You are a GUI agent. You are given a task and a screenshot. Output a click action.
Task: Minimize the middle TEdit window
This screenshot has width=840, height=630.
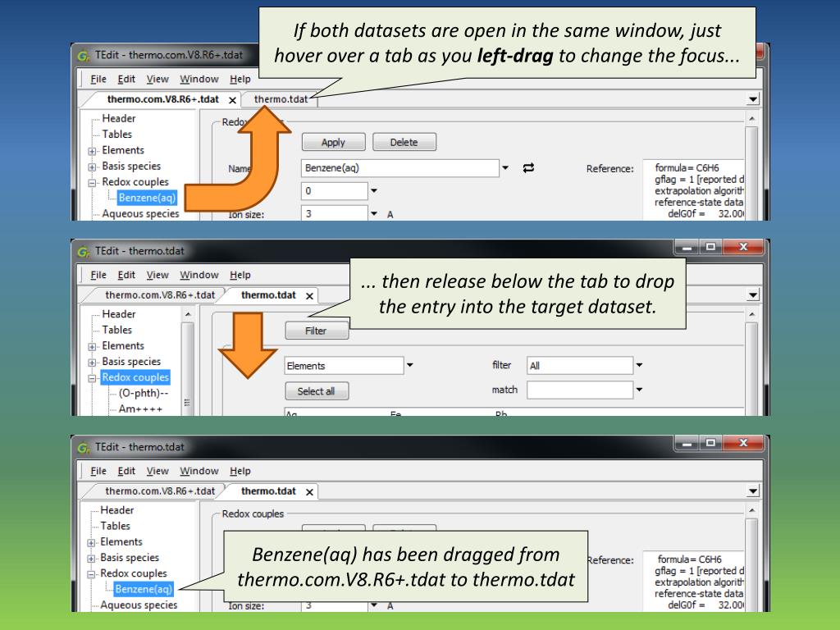point(687,247)
